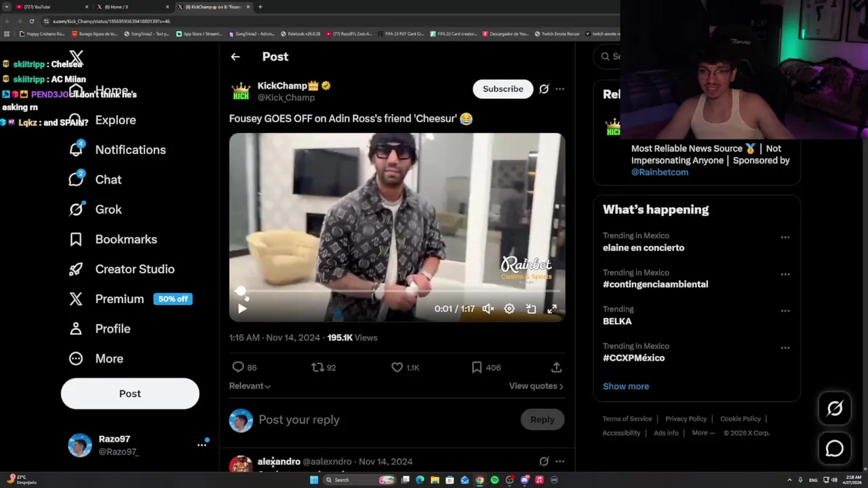Open the elaine en concierto trend
Image resolution: width=868 pixels, height=488 pixels.
644,248
